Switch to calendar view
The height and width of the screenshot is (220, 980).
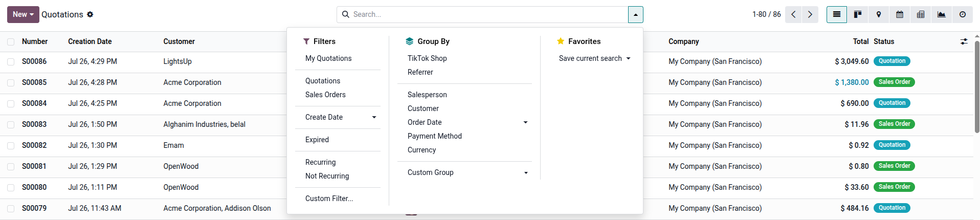(900, 14)
